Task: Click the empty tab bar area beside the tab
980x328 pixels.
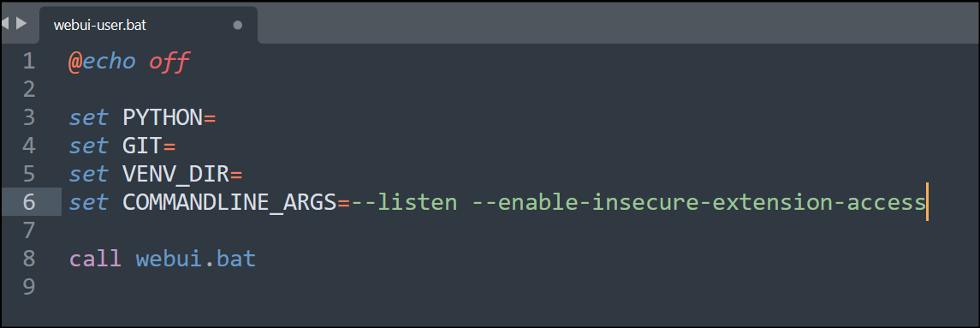Action: click(619, 24)
